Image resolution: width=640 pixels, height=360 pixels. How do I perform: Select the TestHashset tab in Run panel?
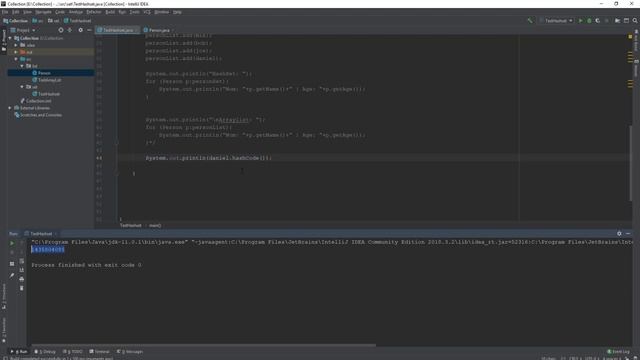point(40,234)
